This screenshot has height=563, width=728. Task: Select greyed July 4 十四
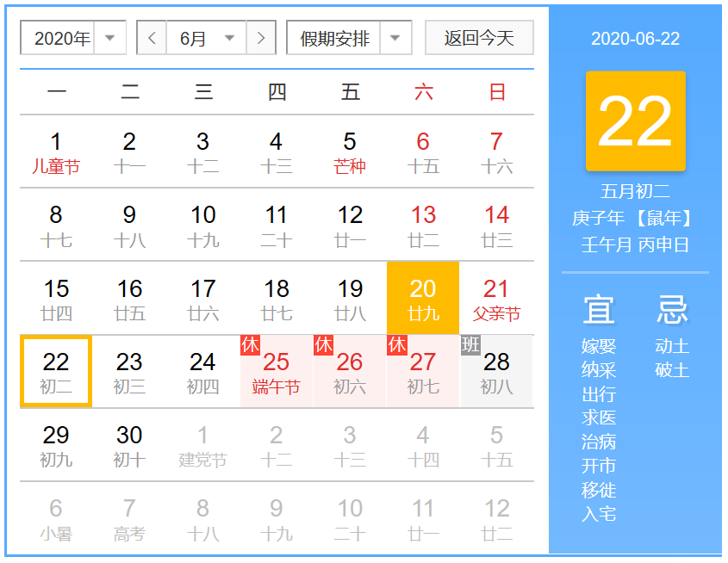tap(423, 445)
